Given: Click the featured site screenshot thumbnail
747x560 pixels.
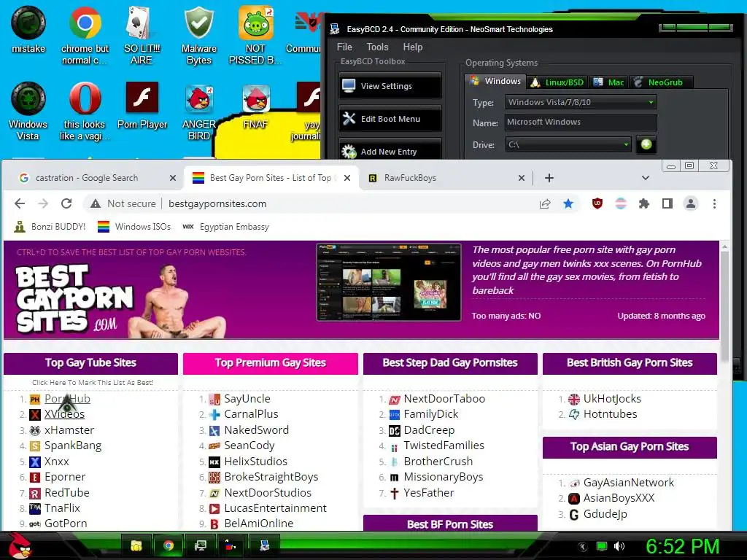Looking at the screenshot, I should [388, 282].
